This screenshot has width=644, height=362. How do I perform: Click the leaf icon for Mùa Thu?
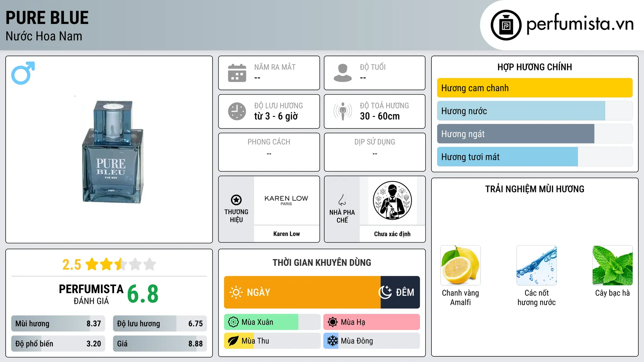233,341
